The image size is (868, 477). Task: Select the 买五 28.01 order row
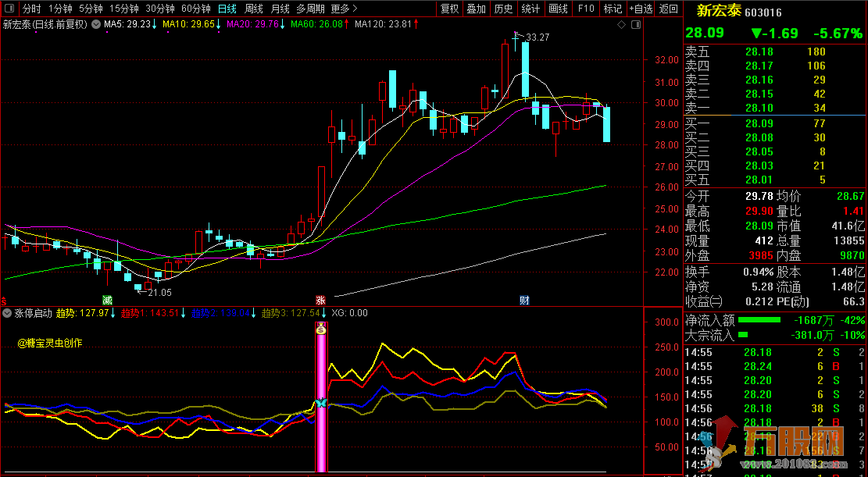click(775, 180)
